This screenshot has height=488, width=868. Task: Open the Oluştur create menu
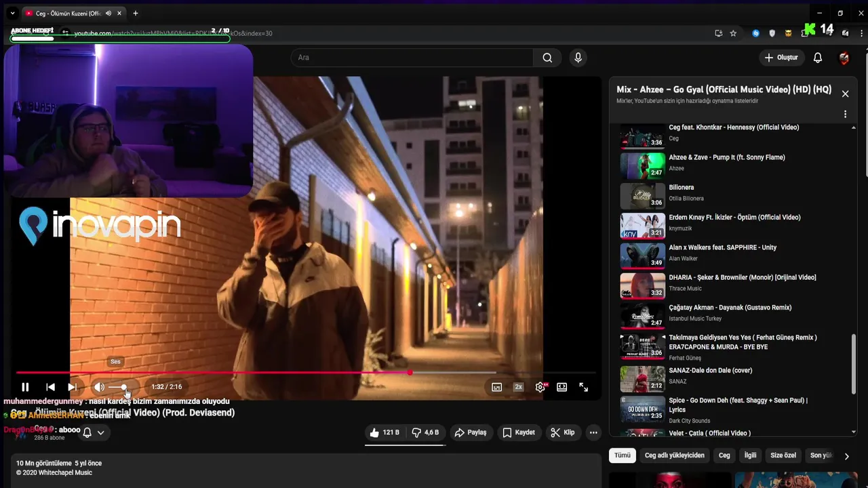coord(781,58)
